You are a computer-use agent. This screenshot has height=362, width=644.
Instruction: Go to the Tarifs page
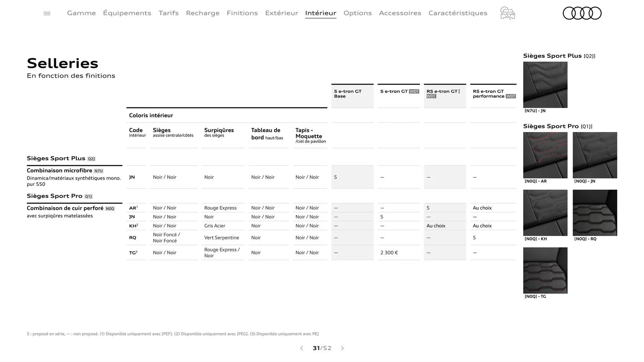coord(168,13)
